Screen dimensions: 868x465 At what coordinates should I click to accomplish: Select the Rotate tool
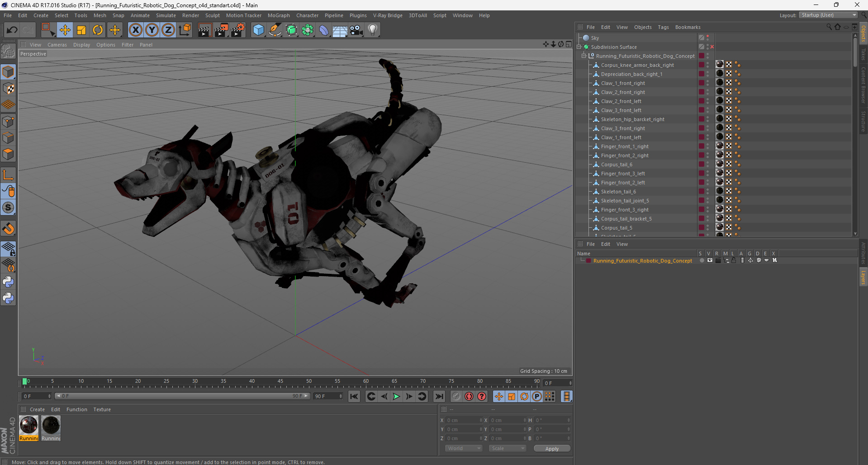coord(98,30)
